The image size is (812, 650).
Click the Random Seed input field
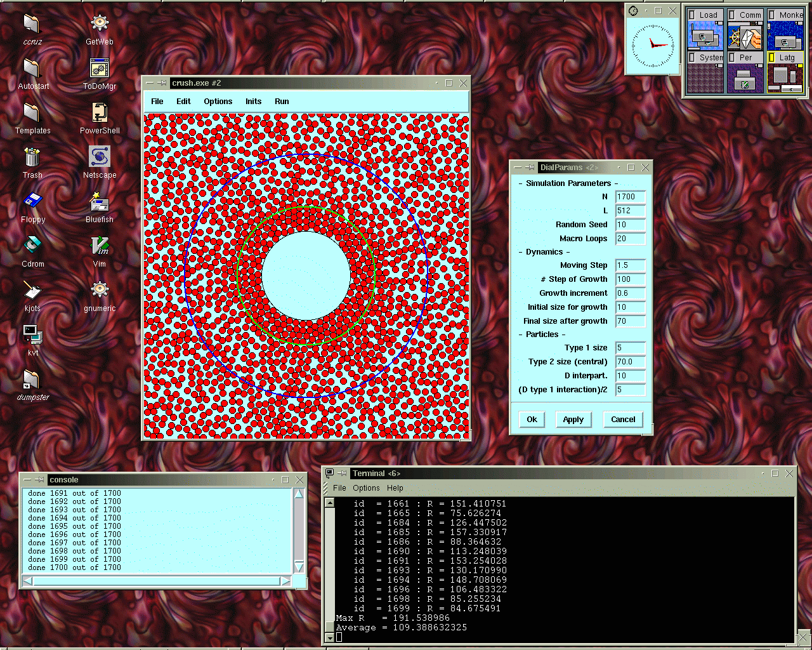[x=631, y=225]
